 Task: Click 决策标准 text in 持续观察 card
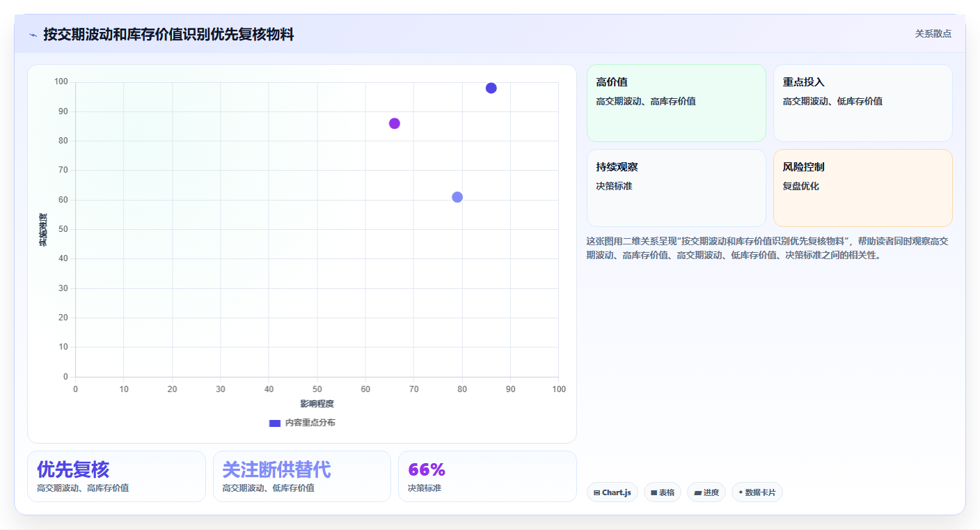[x=615, y=186]
